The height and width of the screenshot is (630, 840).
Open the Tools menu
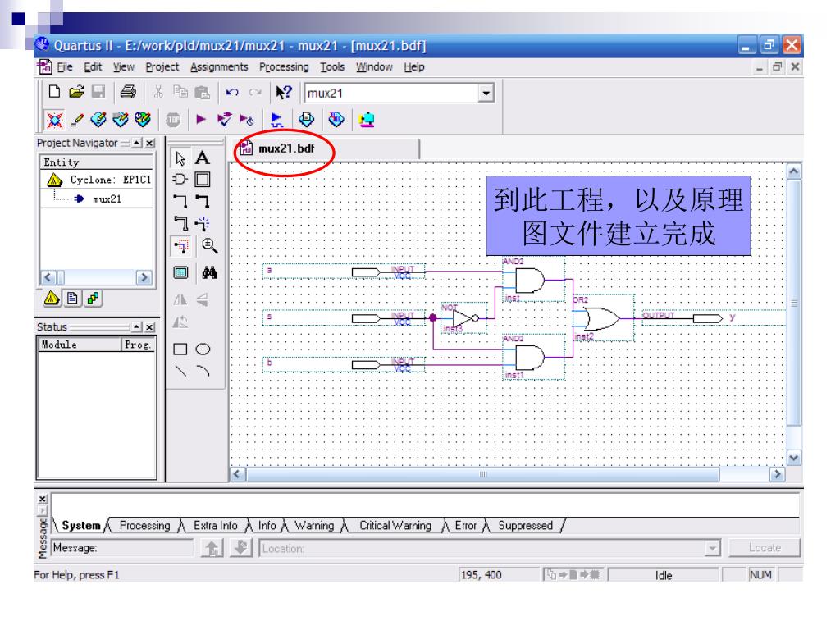(x=332, y=67)
